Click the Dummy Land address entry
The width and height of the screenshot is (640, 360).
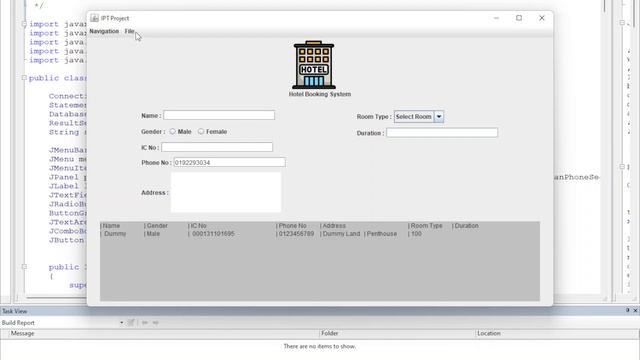341,234
